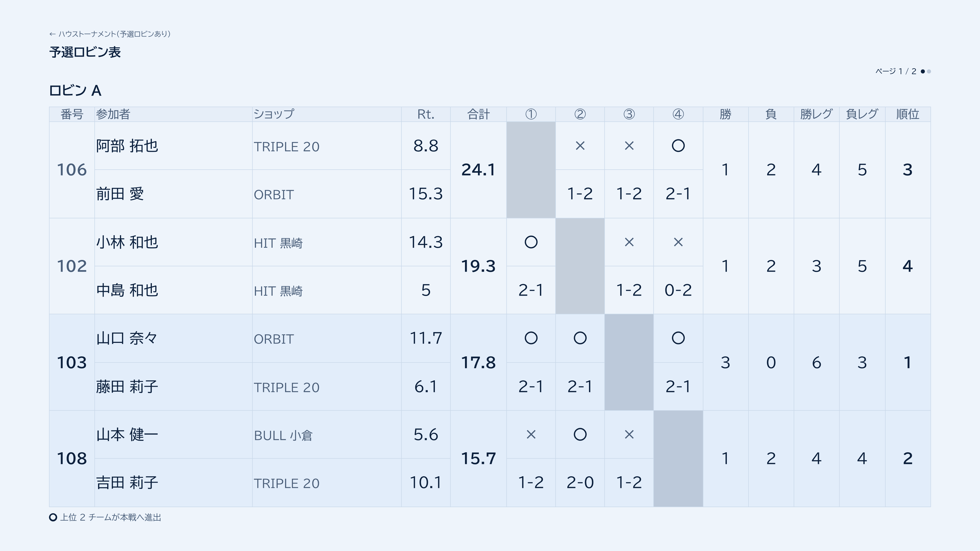Select team number 103 cell
The image size is (980, 551).
click(x=72, y=362)
